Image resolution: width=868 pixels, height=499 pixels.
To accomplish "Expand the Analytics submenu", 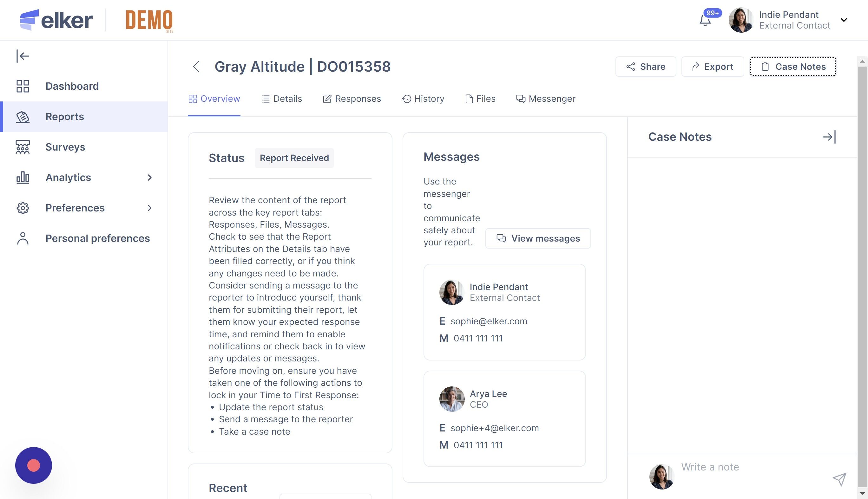I will [149, 178].
